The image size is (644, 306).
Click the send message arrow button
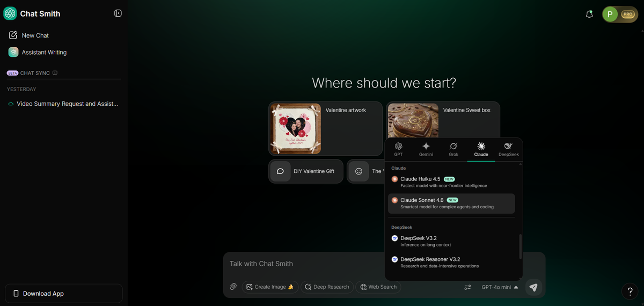(x=533, y=288)
